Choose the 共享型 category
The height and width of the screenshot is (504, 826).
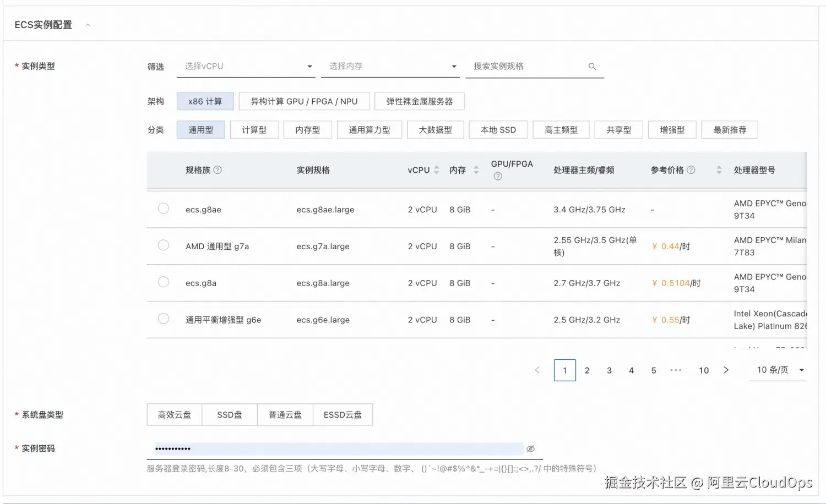[x=619, y=130]
